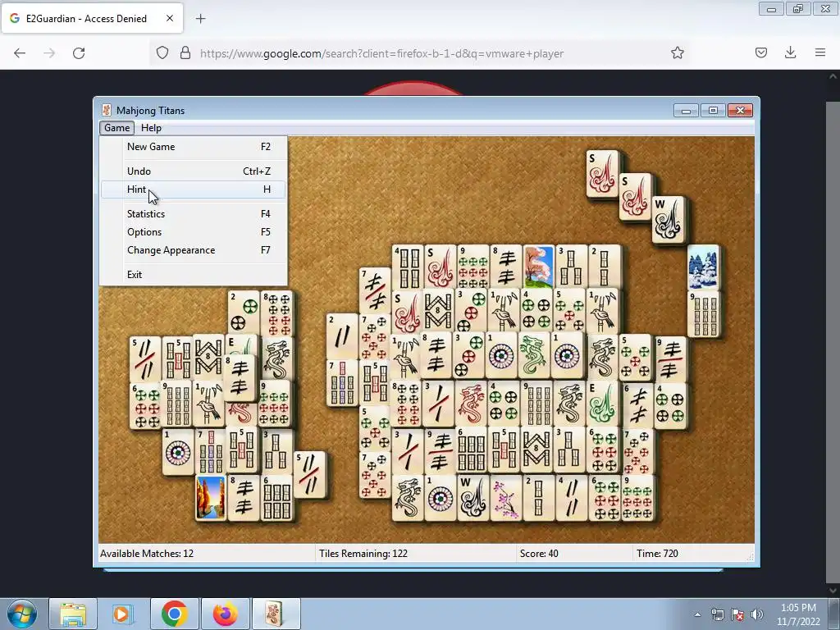Click the snowy winter scene tile
840x630 pixels.
click(x=703, y=267)
